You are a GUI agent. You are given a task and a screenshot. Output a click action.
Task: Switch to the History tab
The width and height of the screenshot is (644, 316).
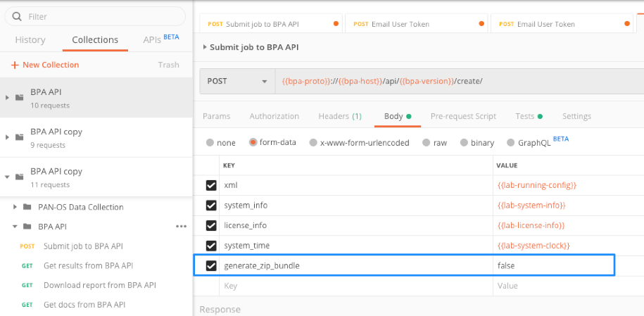point(30,40)
